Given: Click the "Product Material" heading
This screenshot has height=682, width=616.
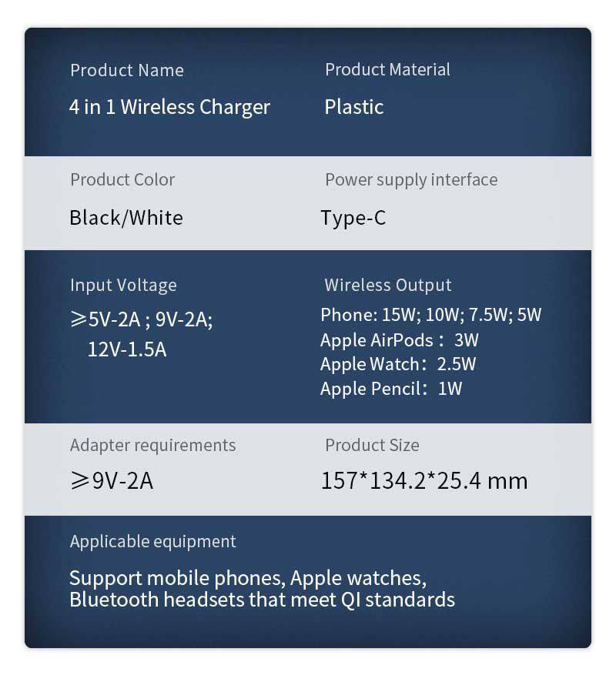Looking at the screenshot, I should coord(387,69).
